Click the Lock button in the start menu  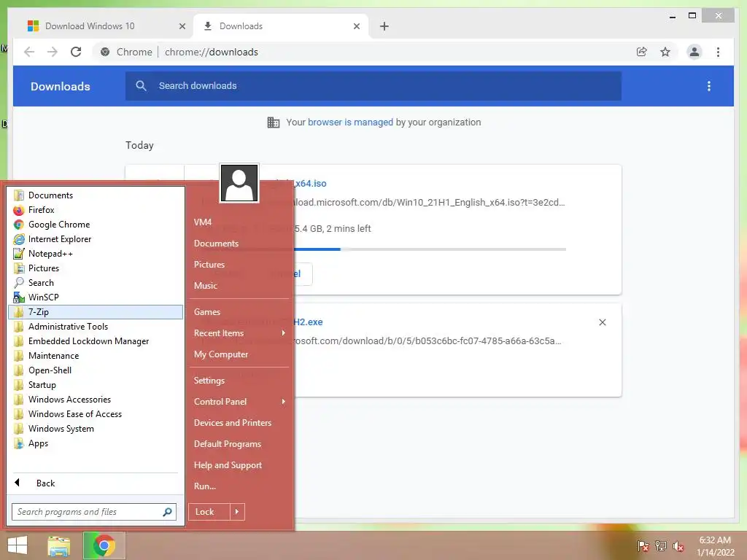coord(209,512)
